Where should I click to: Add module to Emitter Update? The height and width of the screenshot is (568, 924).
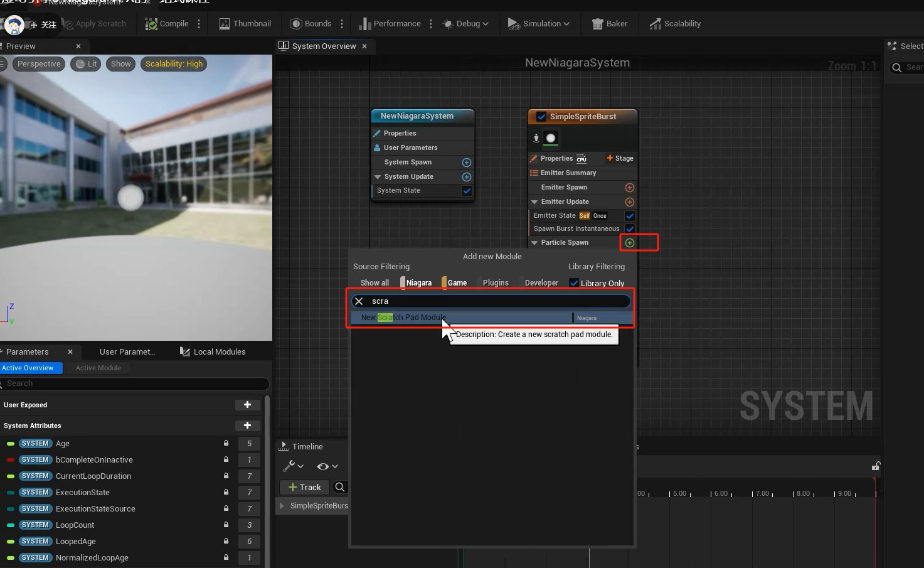(630, 202)
